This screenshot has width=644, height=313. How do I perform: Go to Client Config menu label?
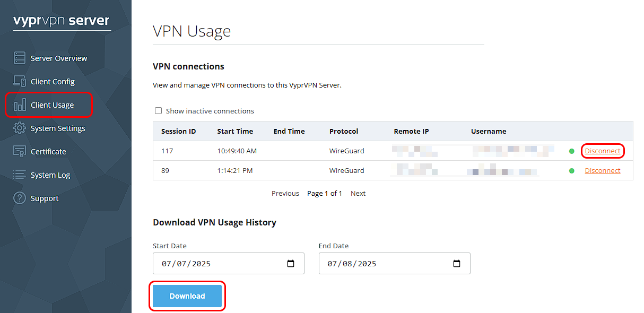[53, 82]
